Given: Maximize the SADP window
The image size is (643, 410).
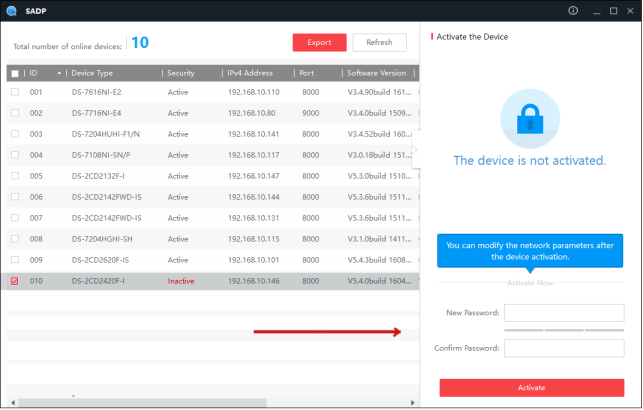Looking at the screenshot, I should point(613,11).
